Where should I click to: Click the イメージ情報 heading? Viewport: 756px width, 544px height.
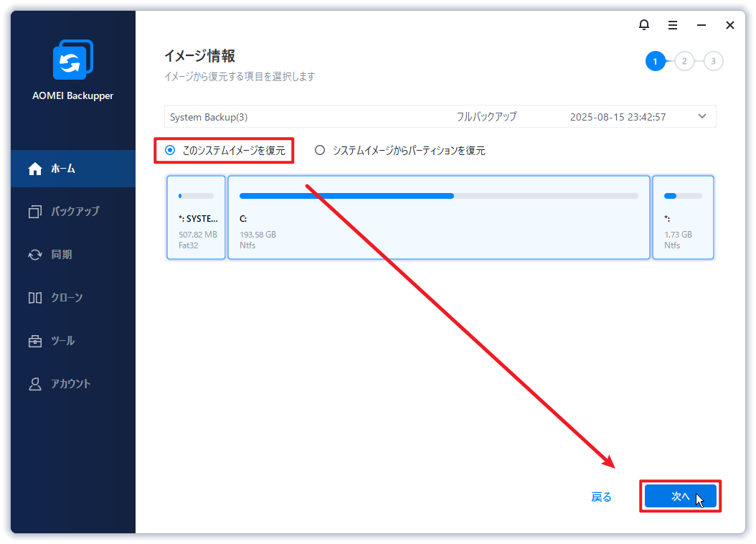199,56
